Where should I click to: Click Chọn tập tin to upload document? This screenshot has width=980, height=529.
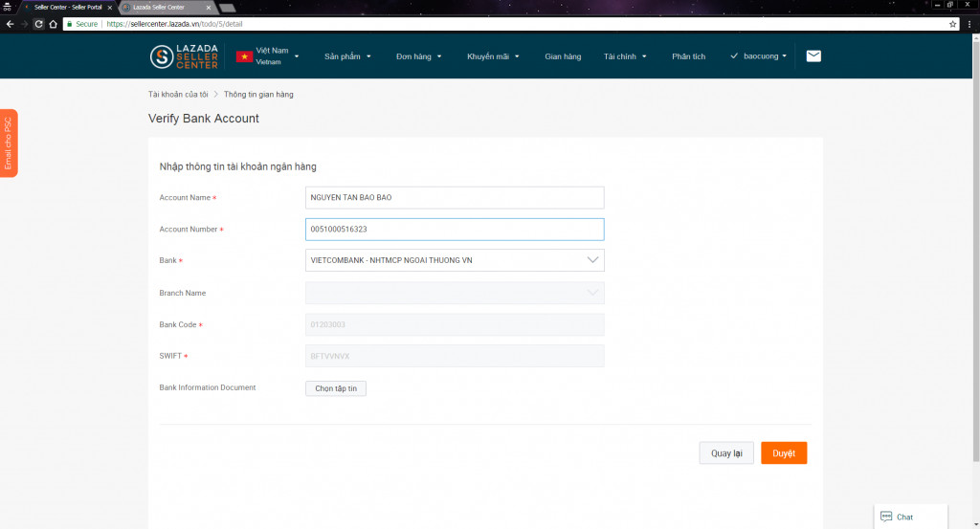pos(335,388)
